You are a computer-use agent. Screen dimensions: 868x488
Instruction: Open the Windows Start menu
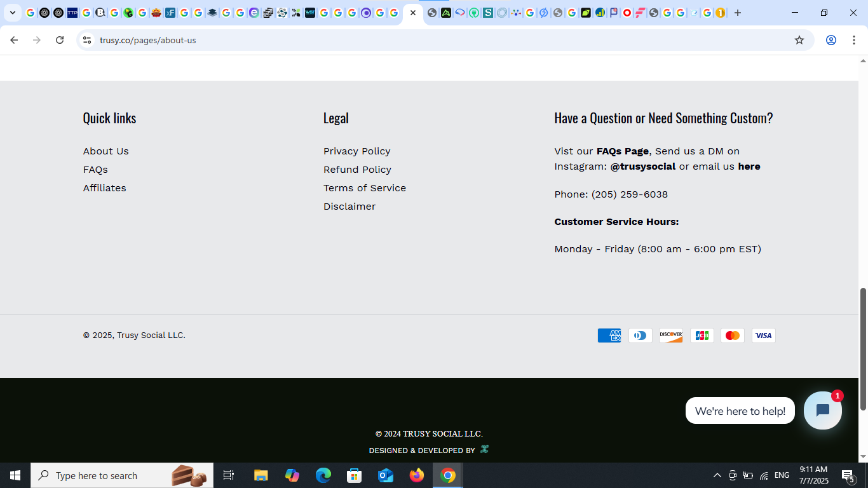(15, 475)
